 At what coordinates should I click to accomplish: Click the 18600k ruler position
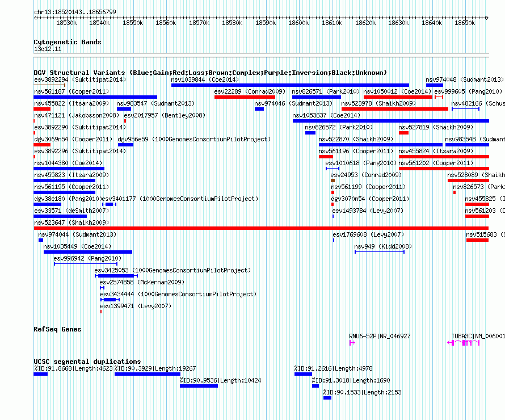pyautogui.click(x=298, y=23)
